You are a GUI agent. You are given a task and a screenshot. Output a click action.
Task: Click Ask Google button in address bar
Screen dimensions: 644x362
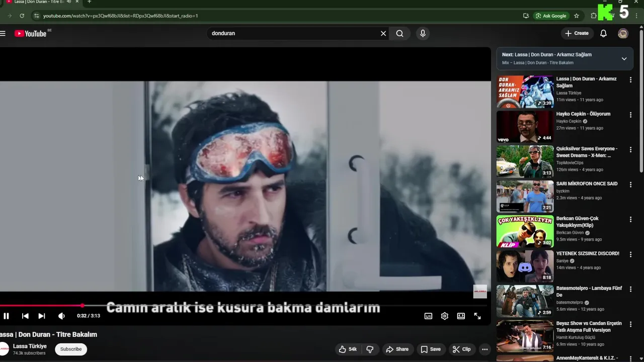click(x=551, y=16)
